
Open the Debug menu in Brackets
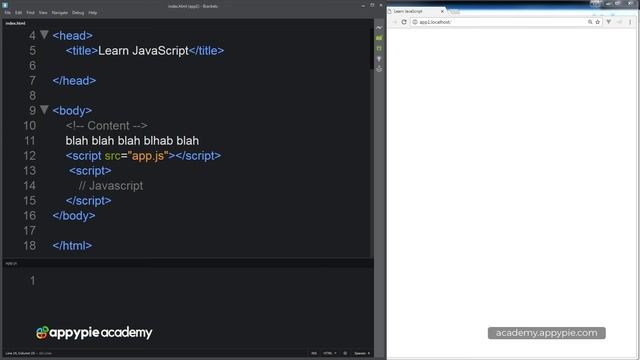point(78,13)
